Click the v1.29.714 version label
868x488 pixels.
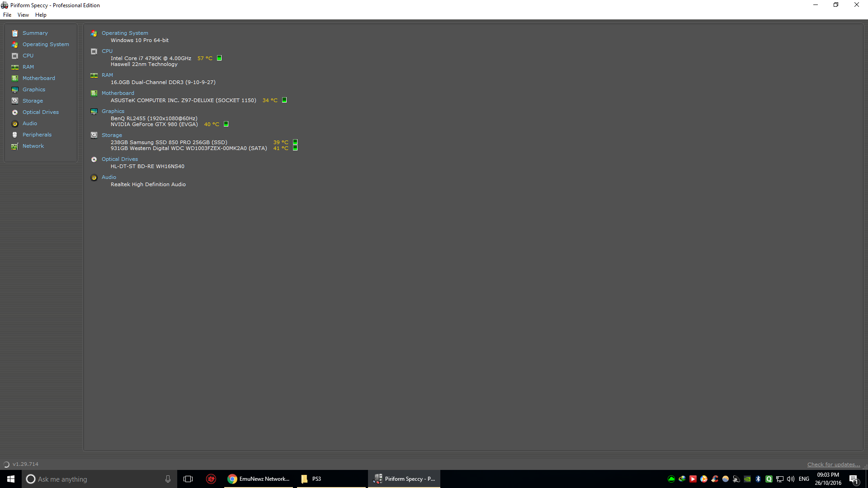[x=25, y=465]
